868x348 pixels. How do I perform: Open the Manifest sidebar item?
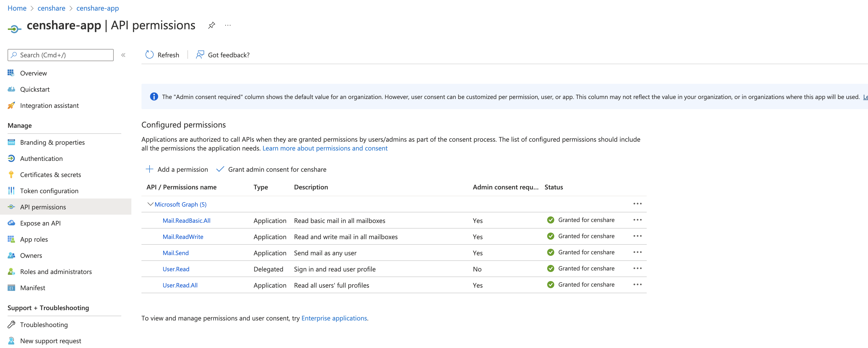[32, 288]
